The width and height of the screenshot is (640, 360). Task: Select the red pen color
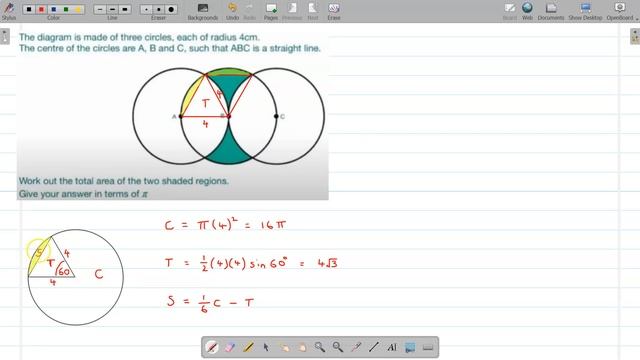41,9
